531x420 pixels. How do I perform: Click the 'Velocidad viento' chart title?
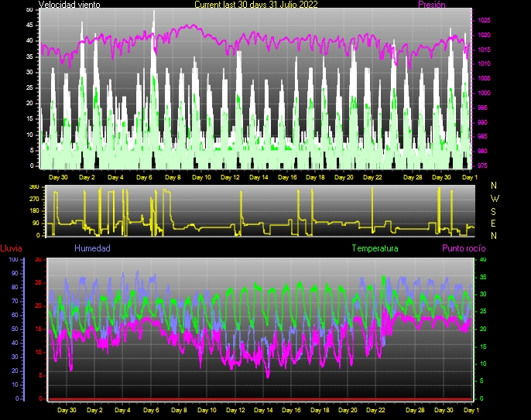(69, 5)
